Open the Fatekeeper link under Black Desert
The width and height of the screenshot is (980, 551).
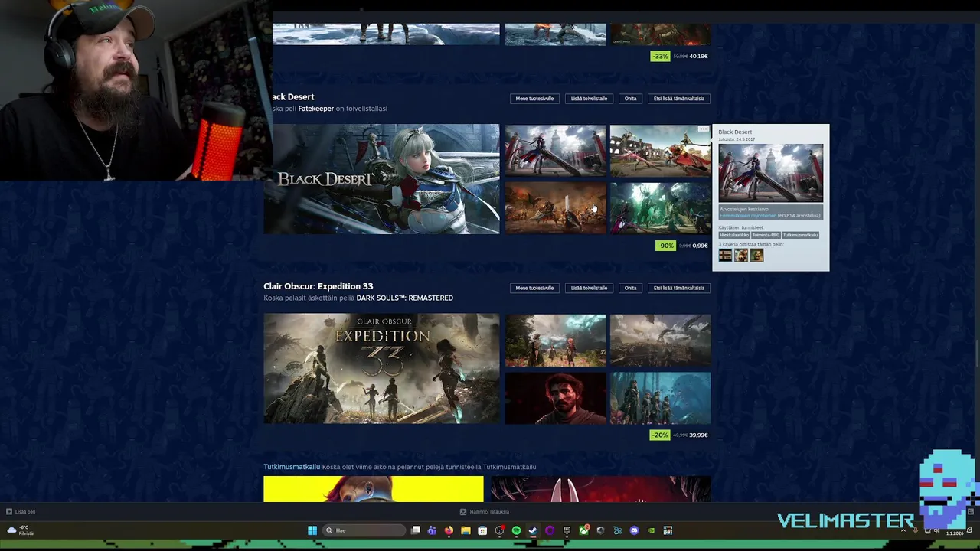315,109
